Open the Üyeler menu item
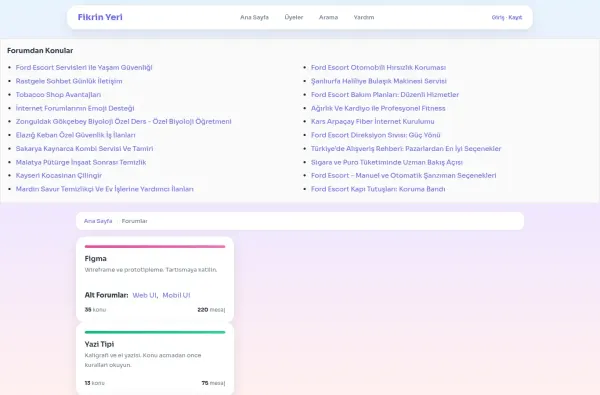The image size is (600, 395). pos(293,17)
